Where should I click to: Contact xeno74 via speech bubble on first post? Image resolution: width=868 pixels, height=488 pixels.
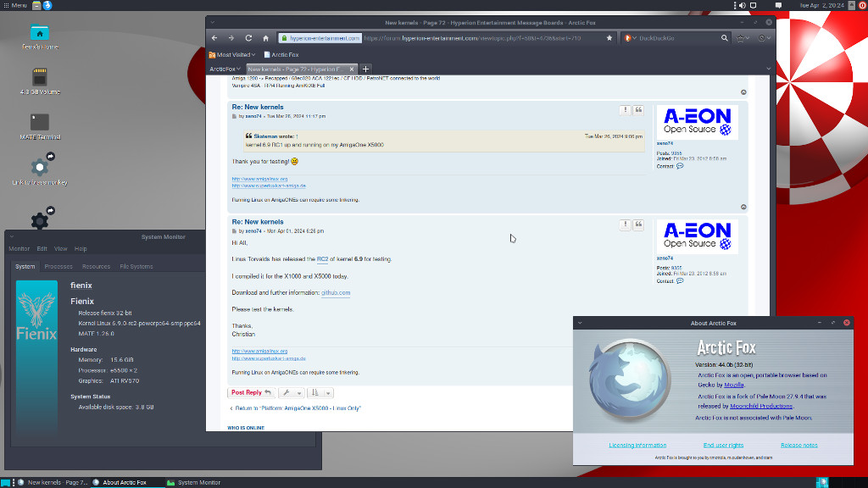[x=680, y=166]
